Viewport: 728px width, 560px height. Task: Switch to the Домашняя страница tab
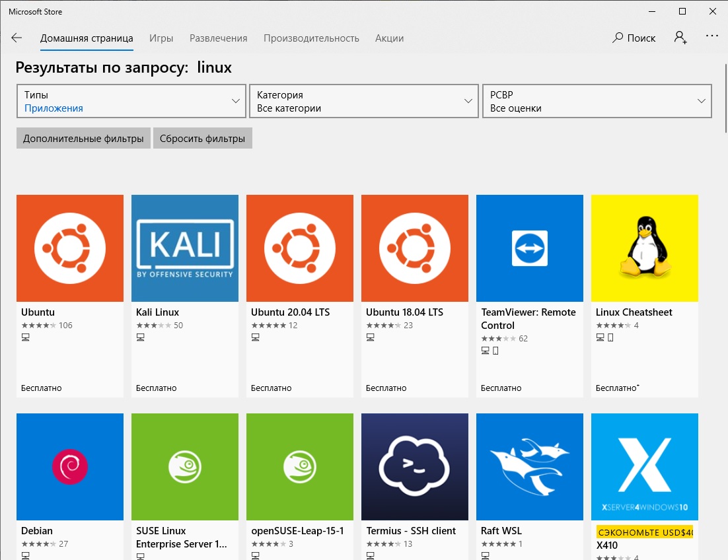coord(87,38)
